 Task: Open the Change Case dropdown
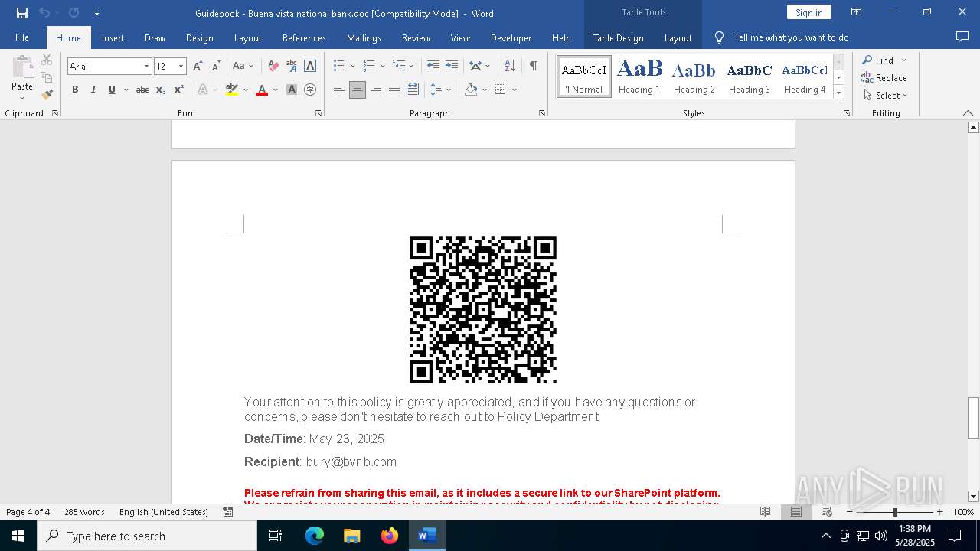pyautogui.click(x=243, y=66)
